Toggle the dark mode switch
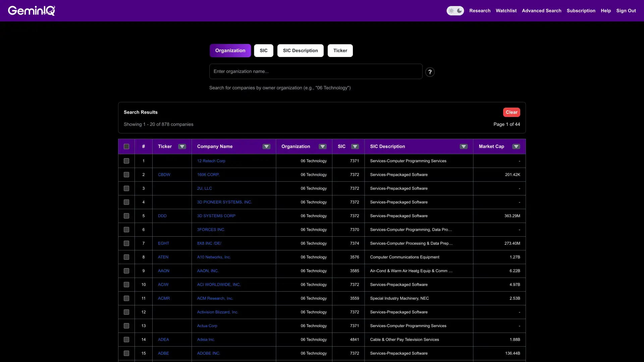Screen dimensions: 644x362 [x=455, y=11]
